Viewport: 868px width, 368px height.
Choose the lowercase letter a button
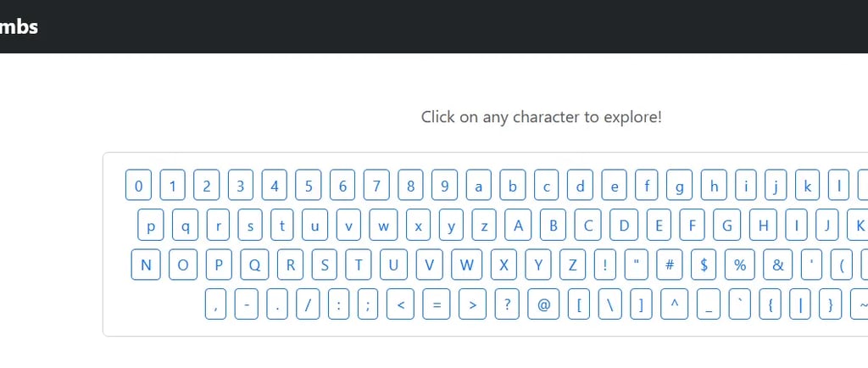click(478, 184)
